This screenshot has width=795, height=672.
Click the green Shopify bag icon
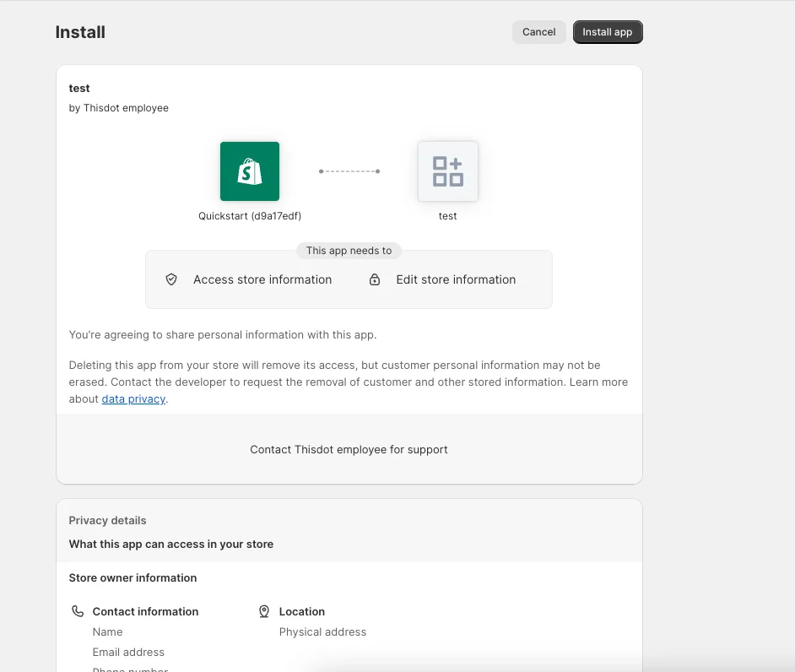point(250,171)
